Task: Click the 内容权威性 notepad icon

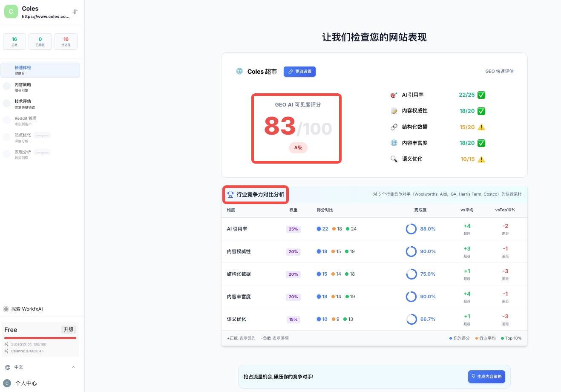Action: [394, 111]
